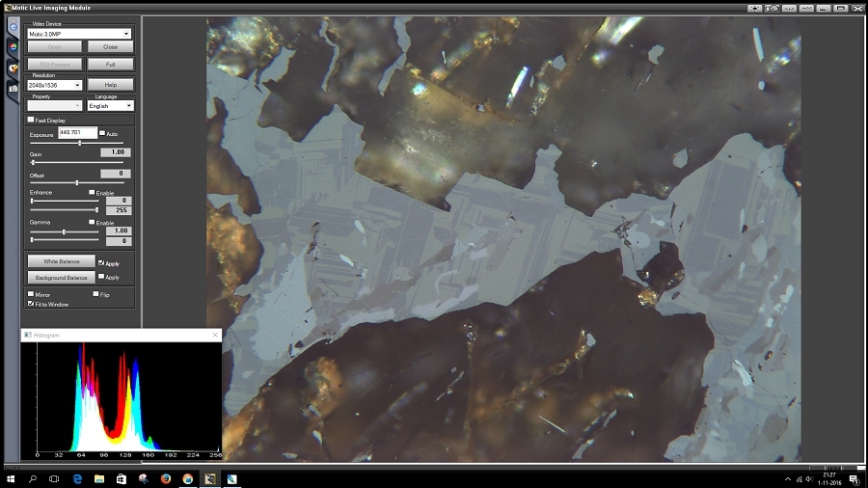Screen dimensions: 868x488
Task: Enable Auto exposure checkbox
Action: point(102,133)
